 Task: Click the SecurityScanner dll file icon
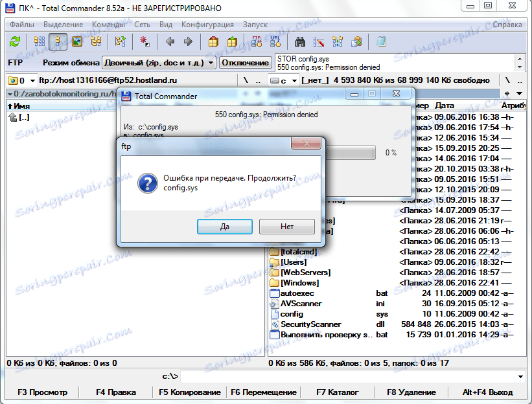point(274,324)
